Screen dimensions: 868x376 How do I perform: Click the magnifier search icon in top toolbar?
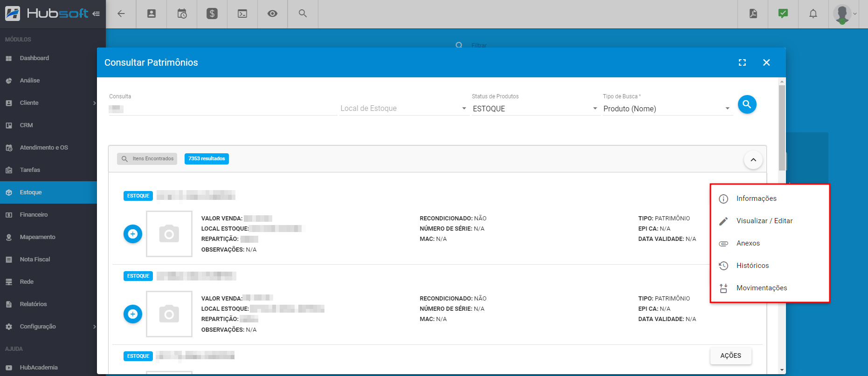pos(303,14)
